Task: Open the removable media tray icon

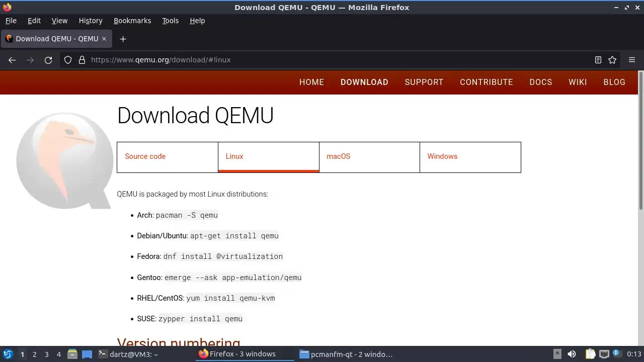Action: (557, 354)
